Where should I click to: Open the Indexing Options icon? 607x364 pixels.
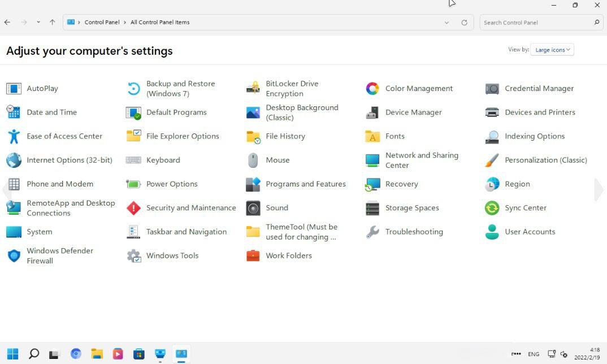click(x=492, y=137)
